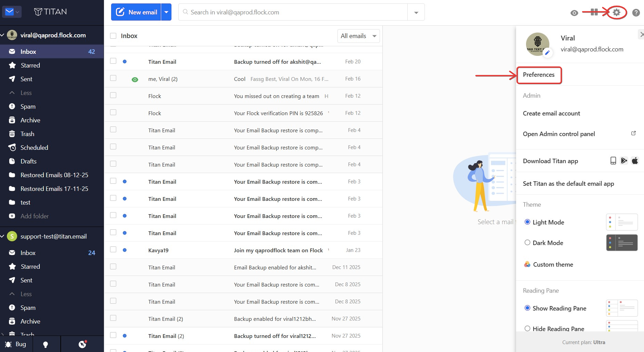Click the Apple app store icon
644x352 pixels.
pyautogui.click(x=635, y=161)
